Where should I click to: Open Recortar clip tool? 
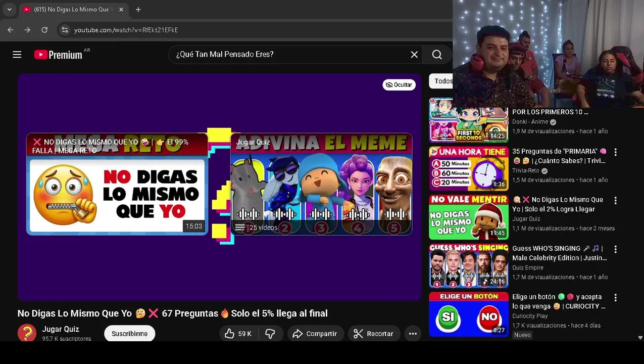[373, 334]
